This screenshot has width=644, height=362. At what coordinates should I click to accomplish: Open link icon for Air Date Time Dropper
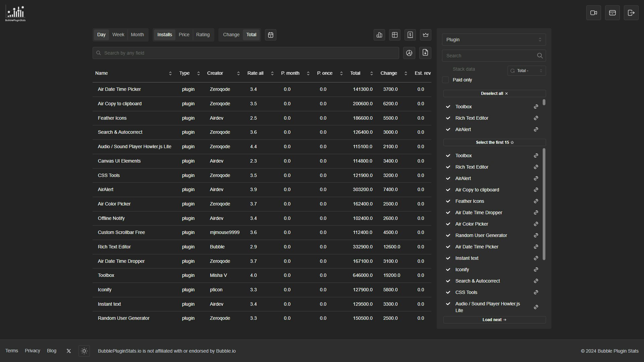click(536, 213)
